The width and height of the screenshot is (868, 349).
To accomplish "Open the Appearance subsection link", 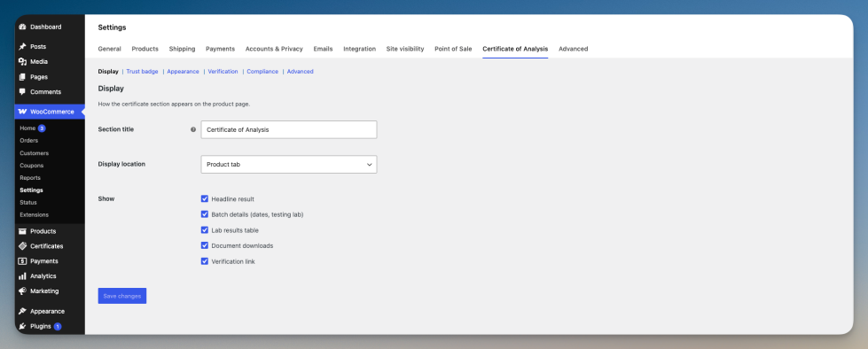I will [x=183, y=72].
